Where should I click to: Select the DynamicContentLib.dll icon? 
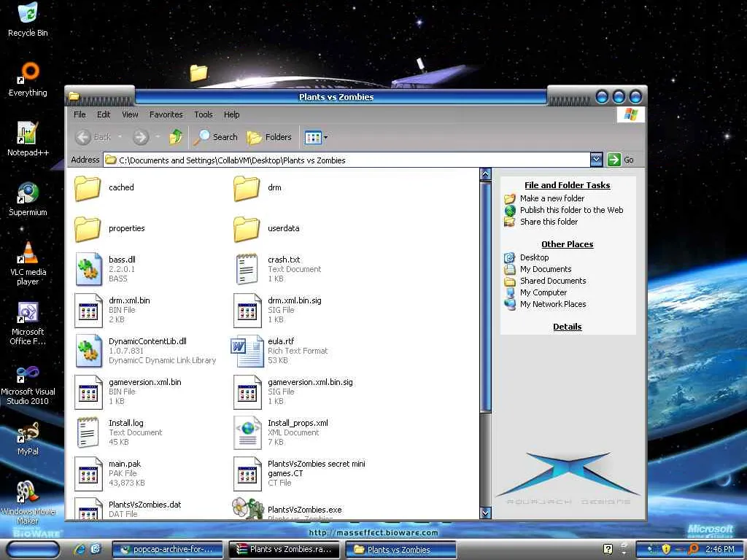[88, 351]
